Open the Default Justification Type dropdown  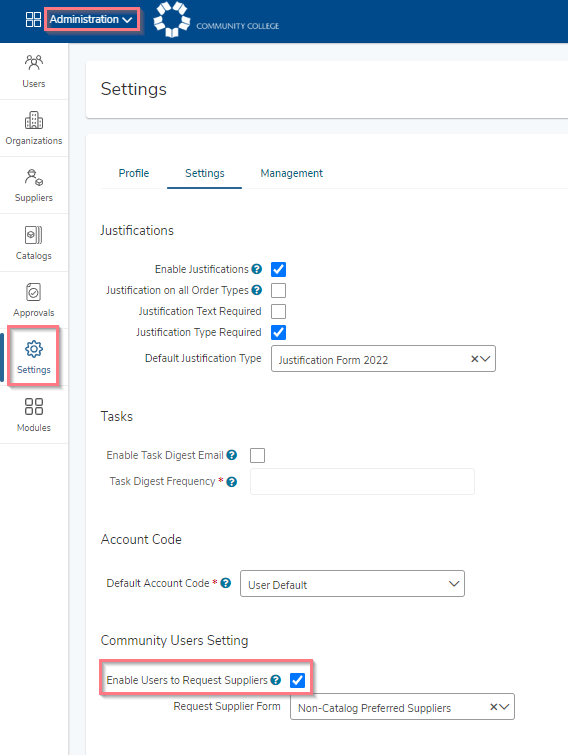pyautogui.click(x=383, y=359)
